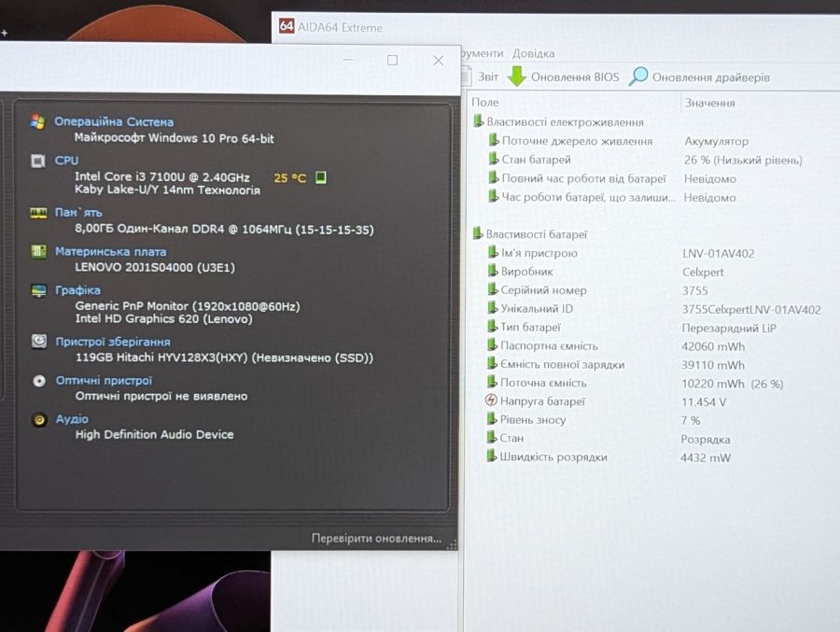Click the 4432 mW discharge rate value

pos(706,457)
